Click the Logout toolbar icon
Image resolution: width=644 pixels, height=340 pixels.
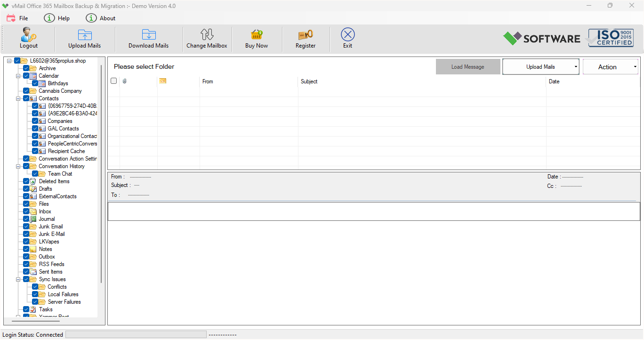coord(29,35)
